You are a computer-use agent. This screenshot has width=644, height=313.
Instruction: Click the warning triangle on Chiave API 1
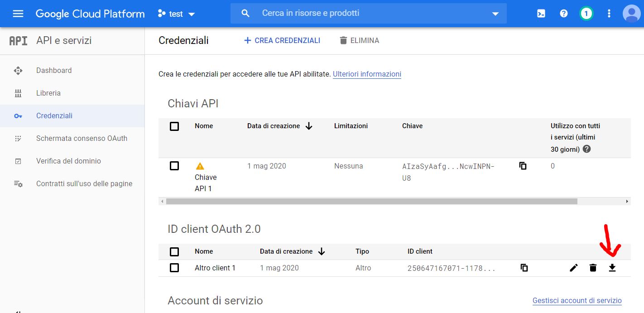200,166
